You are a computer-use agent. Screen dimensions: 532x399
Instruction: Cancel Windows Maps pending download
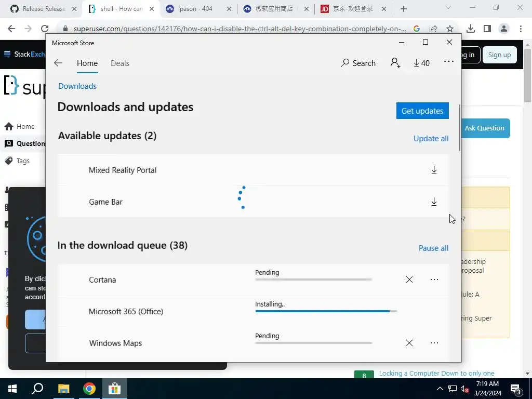click(x=409, y=343)
